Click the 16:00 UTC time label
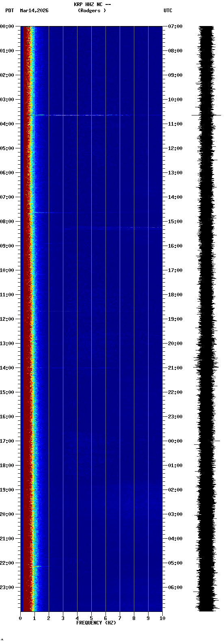This screenshot has height=644, width=224. coord(175,246)
